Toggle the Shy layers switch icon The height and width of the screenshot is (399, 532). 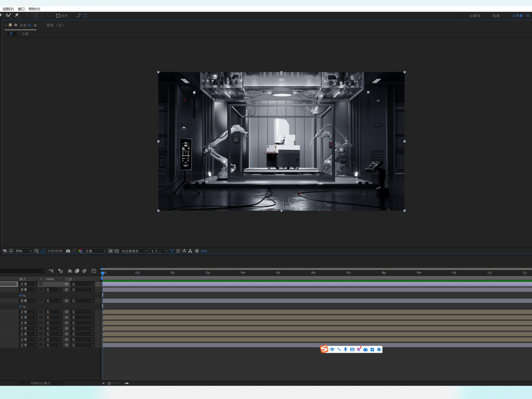tap(70, 271)
